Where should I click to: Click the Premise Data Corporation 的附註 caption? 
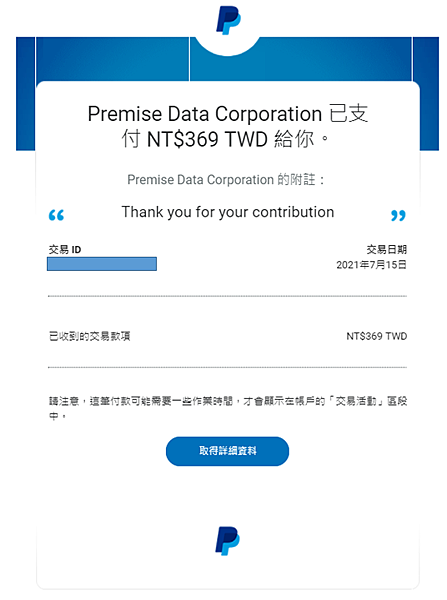pos(226,179)
